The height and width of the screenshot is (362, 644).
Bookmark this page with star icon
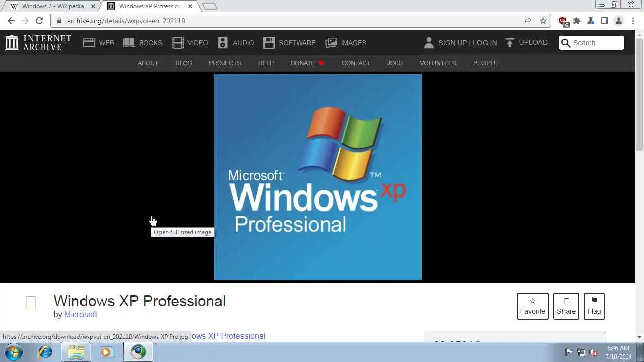point(543,21)
